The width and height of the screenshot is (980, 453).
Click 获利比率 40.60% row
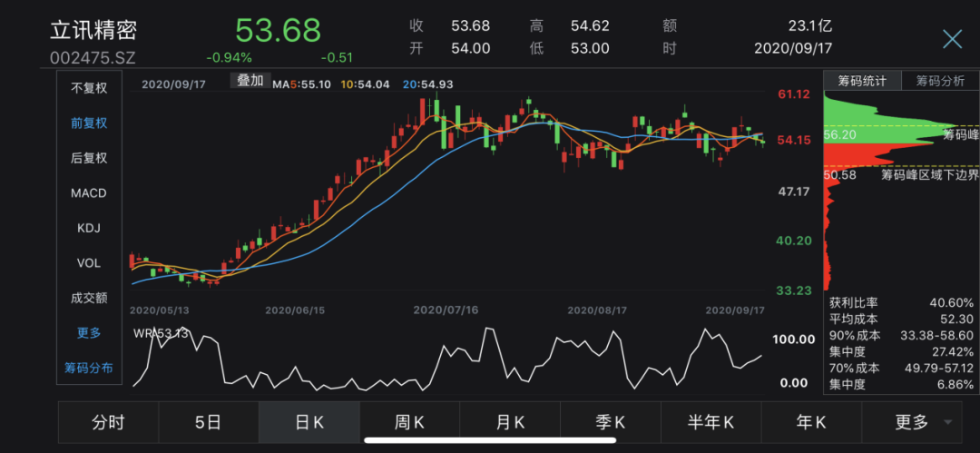tap(901, 303)
